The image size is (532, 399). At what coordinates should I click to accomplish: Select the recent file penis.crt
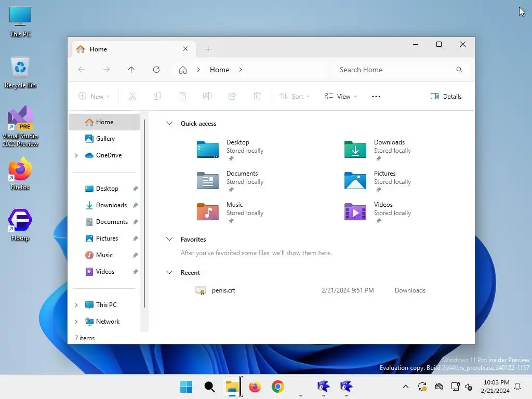(x=311, y=290)
